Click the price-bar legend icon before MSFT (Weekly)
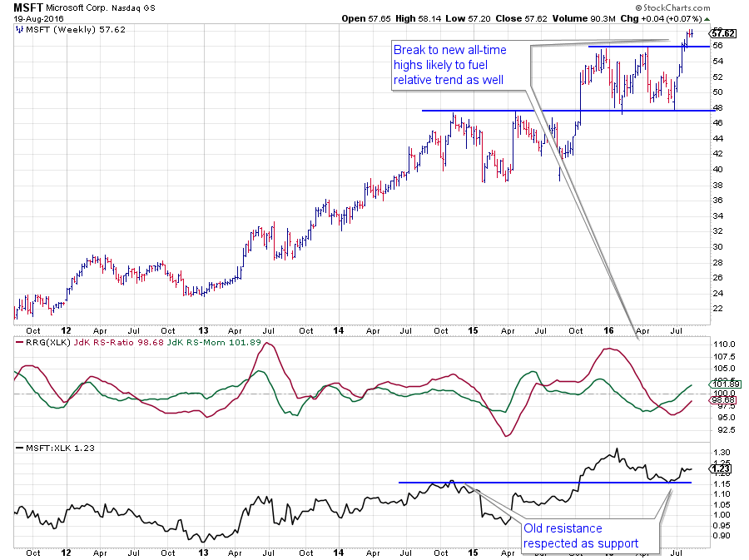The width and height of the screenshot is (749, 560). point(19,30)
